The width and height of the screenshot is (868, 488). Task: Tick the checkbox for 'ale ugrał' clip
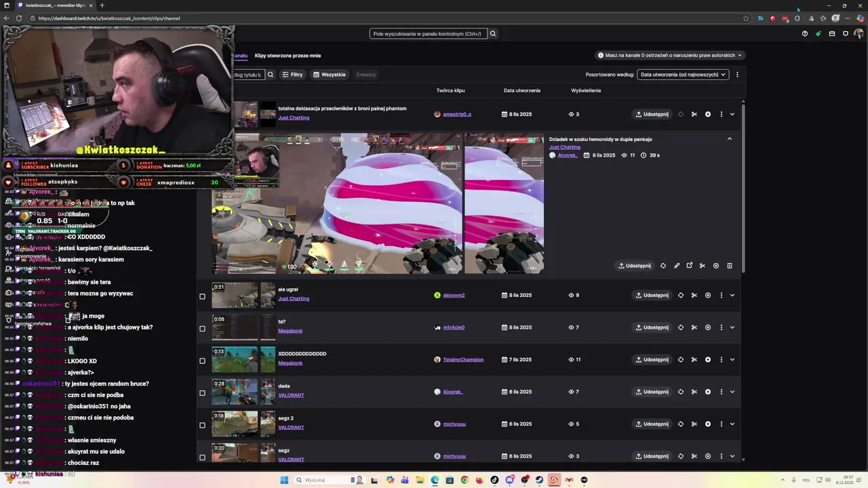pyautogui.click(x=202, y=296)
